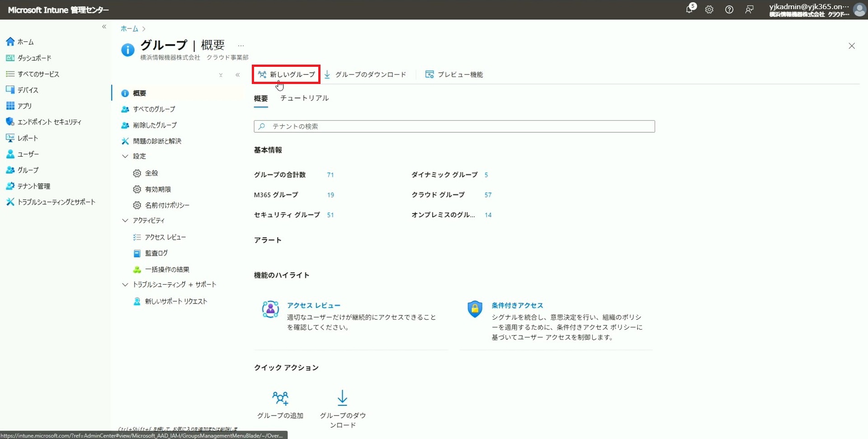Viewport: 868px width, 439px height.
Task: Switch to the チュートリアル tab
Action: point(305,98)
